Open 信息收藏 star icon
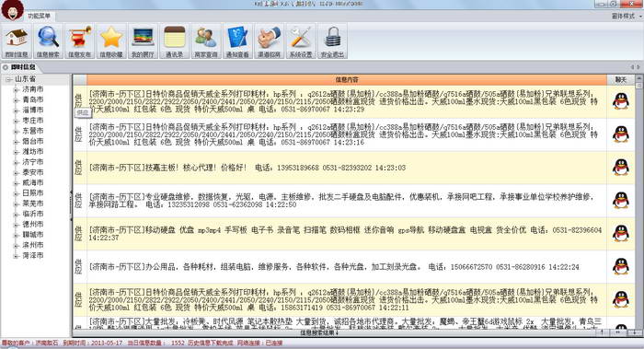The image size is (644, 349). (x=111, y=41)
